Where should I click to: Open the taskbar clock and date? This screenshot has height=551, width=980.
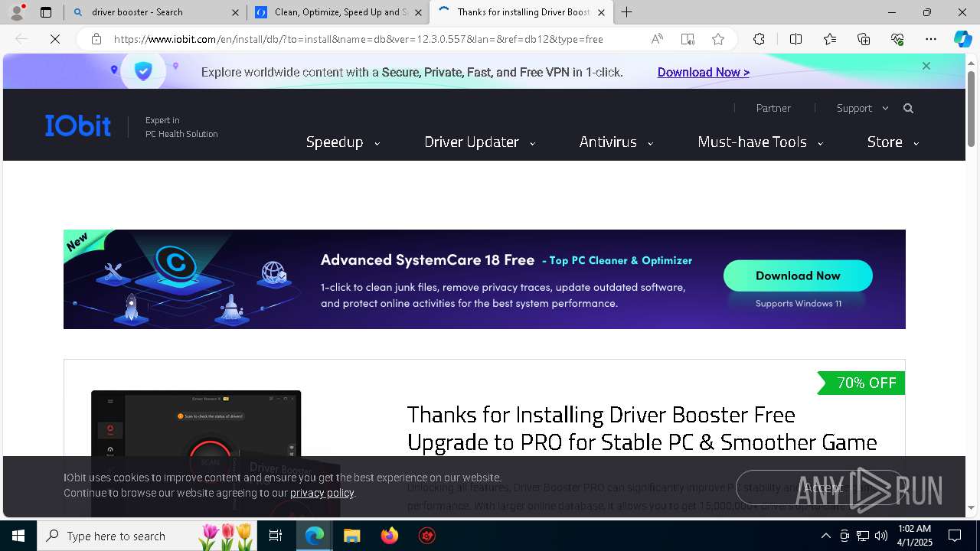tap(914, 536)
